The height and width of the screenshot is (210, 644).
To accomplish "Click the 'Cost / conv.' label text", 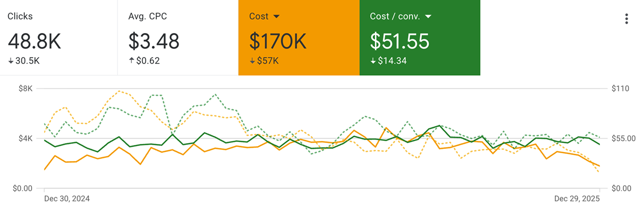I will (395, 17).
